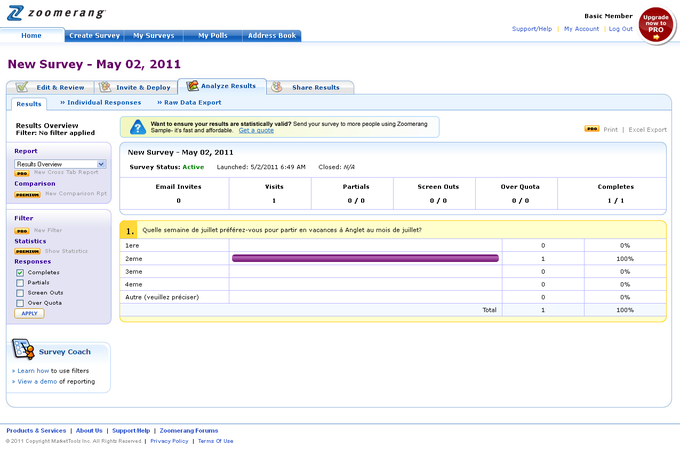680x454 pixels.
Task: Click the Survey Coach icon
Action: [x=24, y=350]
